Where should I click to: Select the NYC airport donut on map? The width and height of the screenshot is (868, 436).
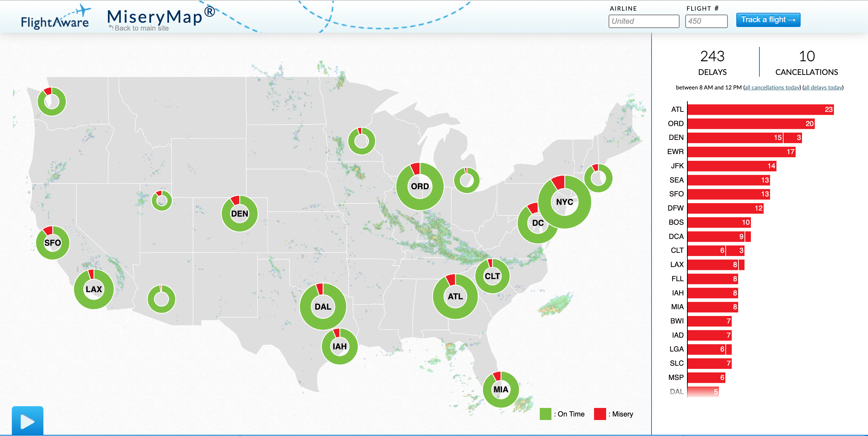[565, 202]
